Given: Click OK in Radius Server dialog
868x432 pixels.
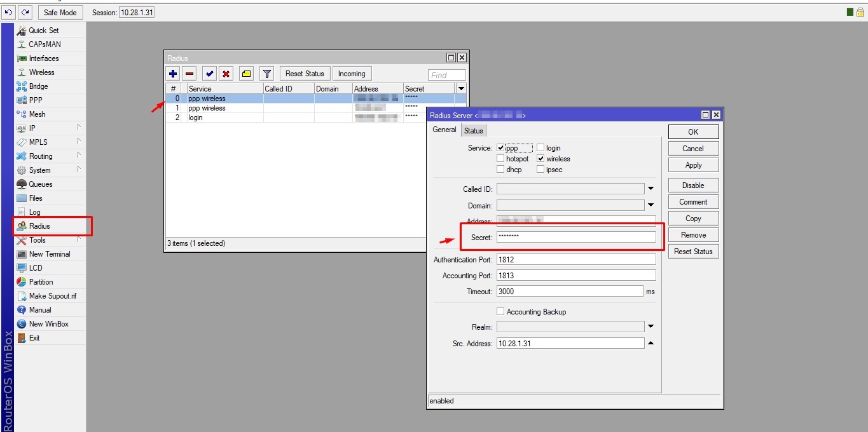Looking at the screenshot, I should pos(693,132).
